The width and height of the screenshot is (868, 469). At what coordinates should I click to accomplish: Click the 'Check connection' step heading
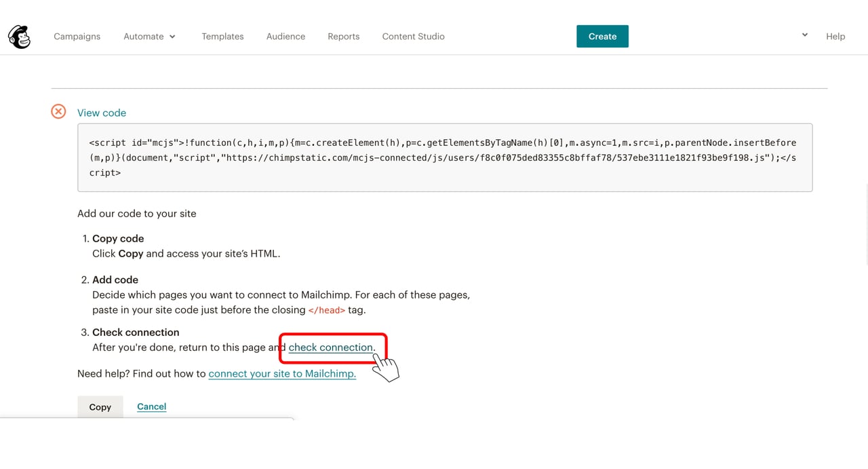click(136, 333)
